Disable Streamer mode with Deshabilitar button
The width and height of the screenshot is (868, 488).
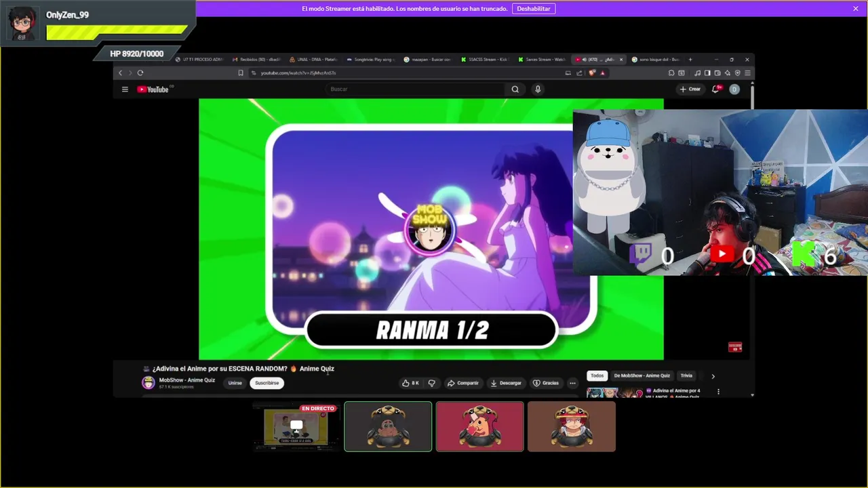click(x=534, y=9)
